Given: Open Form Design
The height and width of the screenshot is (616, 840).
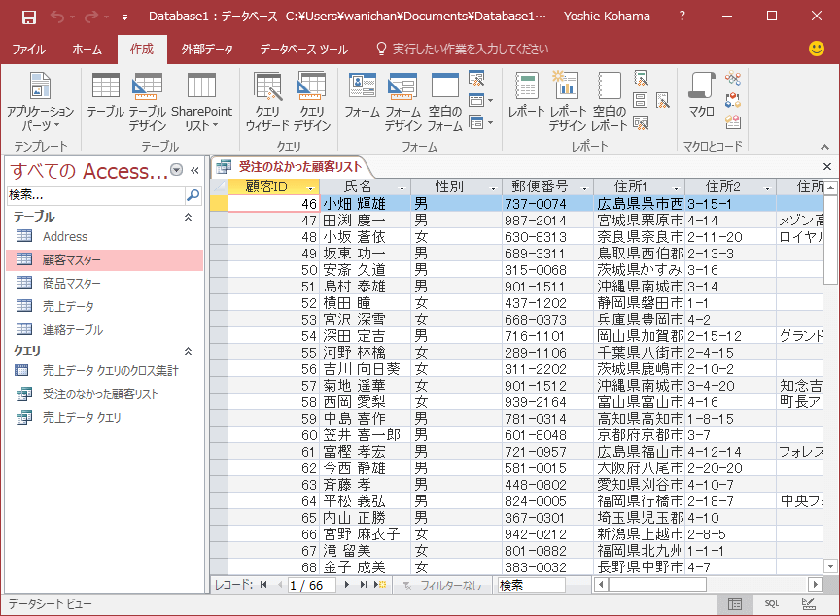Looking at the screenshot, I should point(402,102).
